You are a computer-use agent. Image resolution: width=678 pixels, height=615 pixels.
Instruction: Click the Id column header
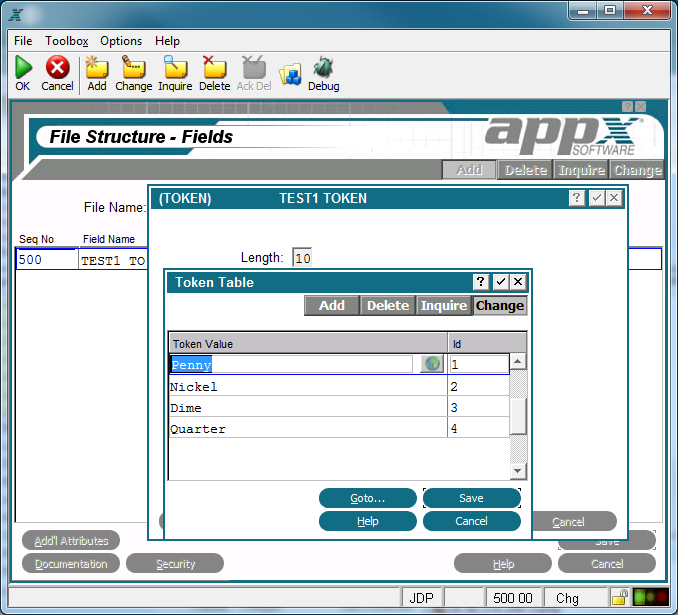[x=487, y=343]
